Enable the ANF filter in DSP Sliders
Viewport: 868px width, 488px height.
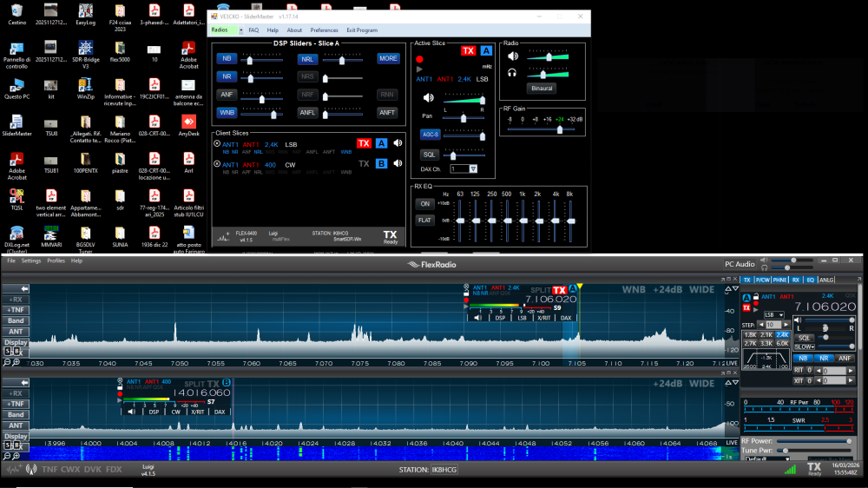pos(227,95)
